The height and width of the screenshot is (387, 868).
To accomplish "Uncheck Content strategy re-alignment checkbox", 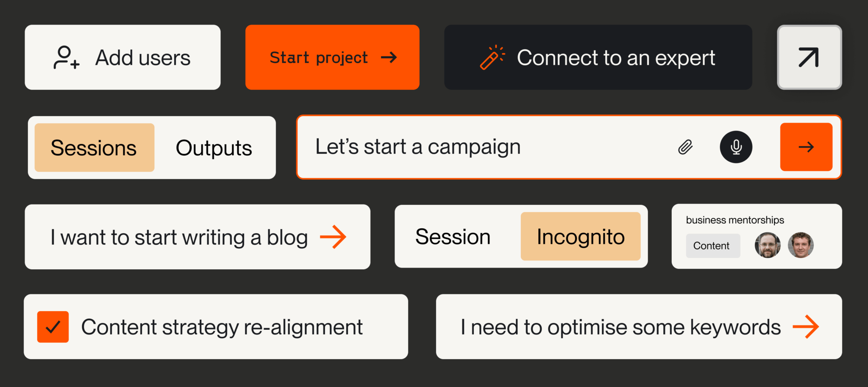I will pyautogui.click(x=53, y=327).
